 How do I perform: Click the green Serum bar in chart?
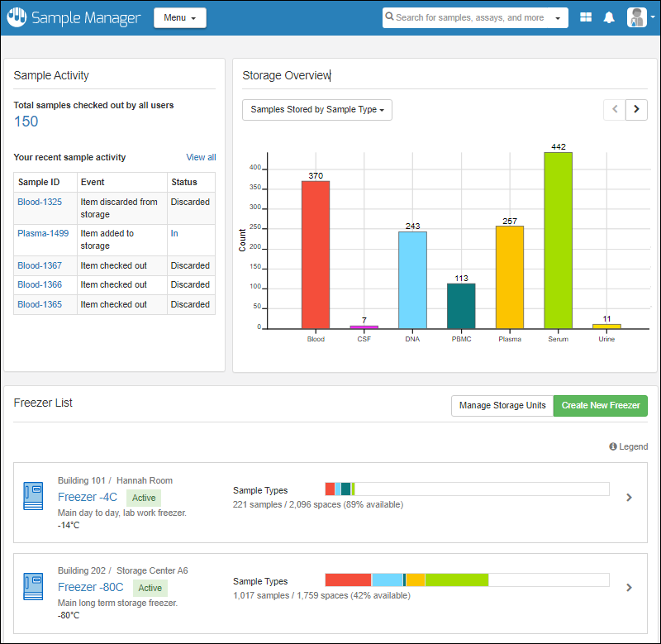coord(558,240)
